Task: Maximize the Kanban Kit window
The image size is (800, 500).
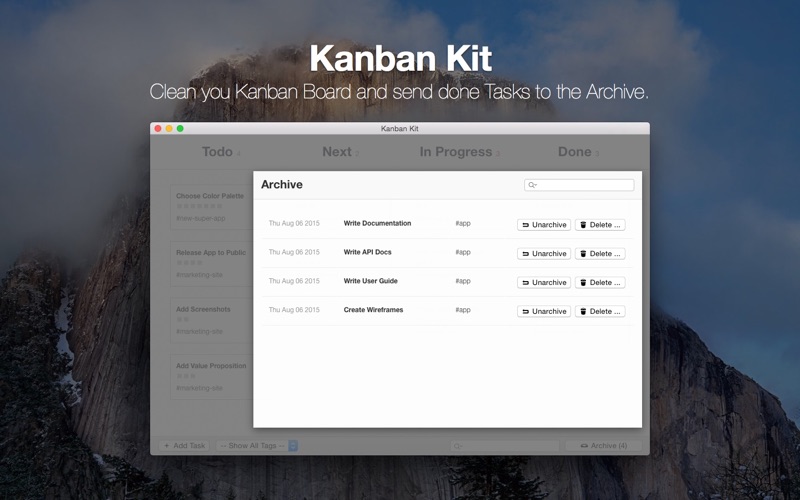Action: pyautogui.click(x=180, y=129)
